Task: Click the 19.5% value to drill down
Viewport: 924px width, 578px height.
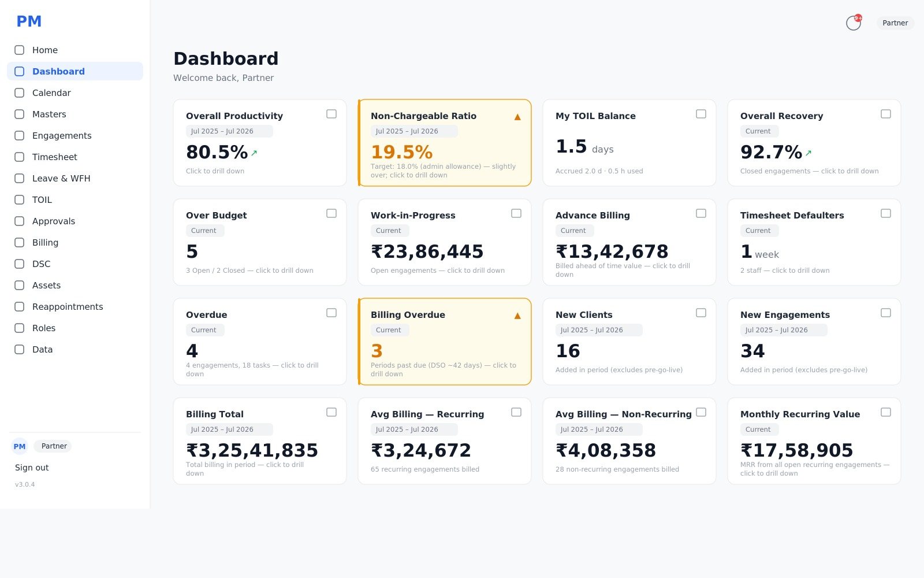Action: tap(401, 152)
